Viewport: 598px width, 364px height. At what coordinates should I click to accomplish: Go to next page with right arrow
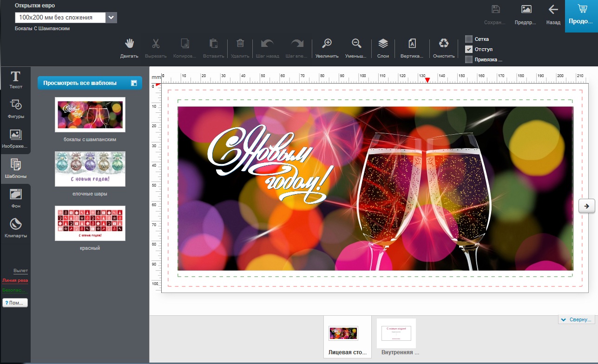(x=586, y=206)
